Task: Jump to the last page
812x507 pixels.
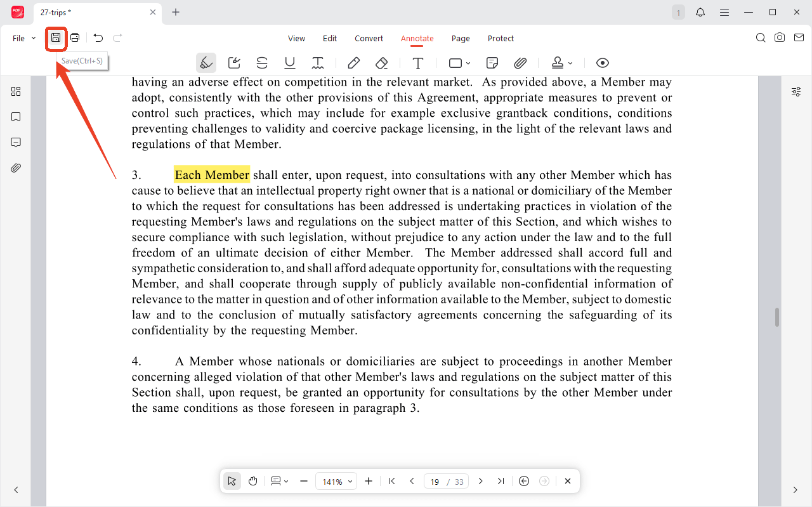Action: click(501, 481)
